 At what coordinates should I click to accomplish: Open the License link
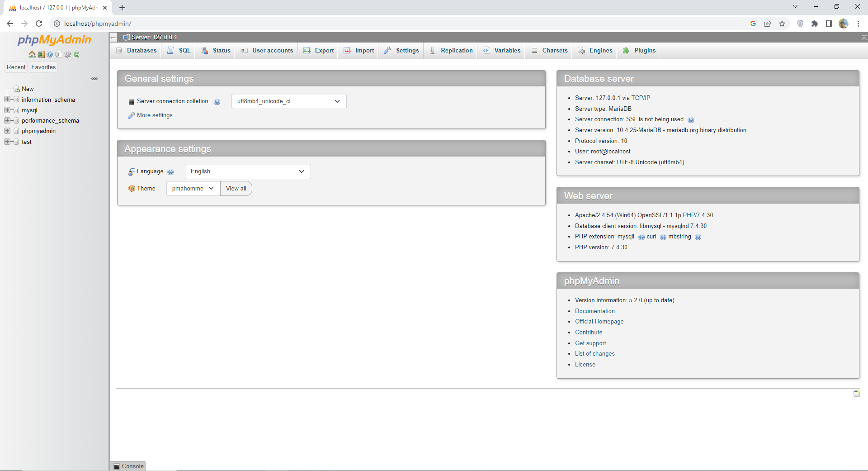585,365
